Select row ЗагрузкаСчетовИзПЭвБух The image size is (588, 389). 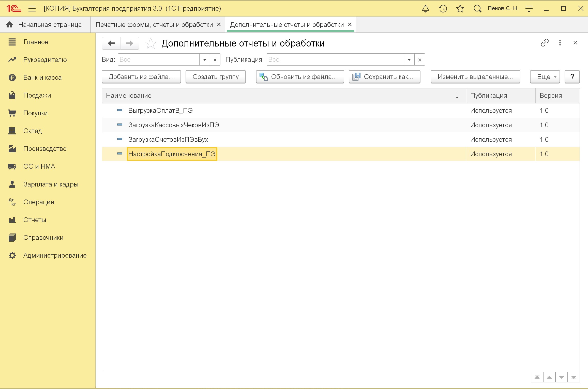(341, 139)
